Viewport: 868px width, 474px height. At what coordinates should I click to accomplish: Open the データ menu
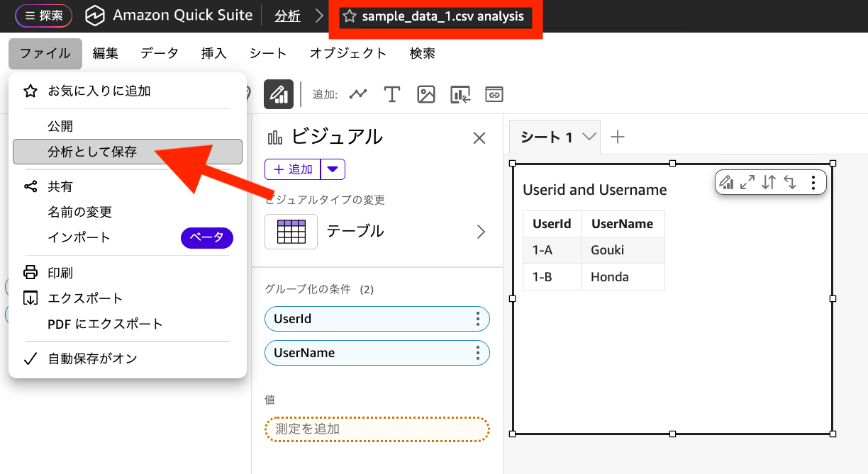coord(159,53)
